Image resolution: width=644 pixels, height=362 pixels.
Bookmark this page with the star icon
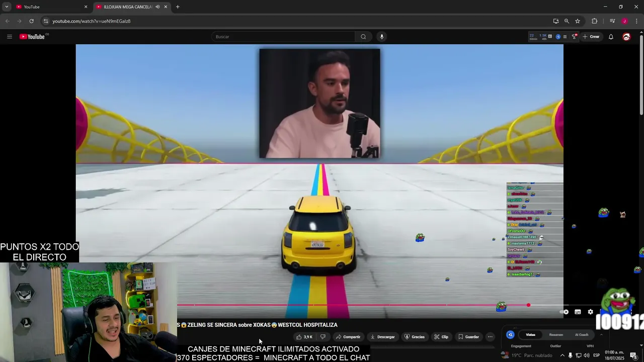pyautogui.click(x=578, y=21)
